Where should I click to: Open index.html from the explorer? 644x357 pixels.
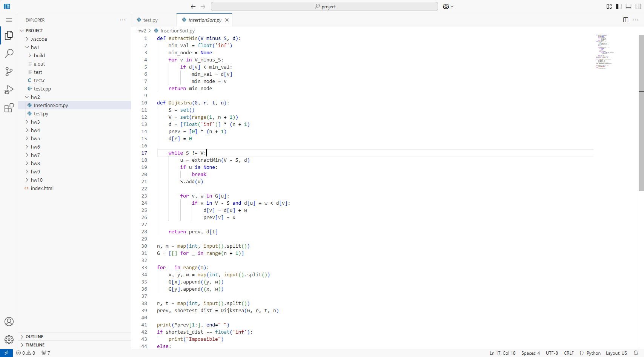pyautogui.click(x=42, y=188)
